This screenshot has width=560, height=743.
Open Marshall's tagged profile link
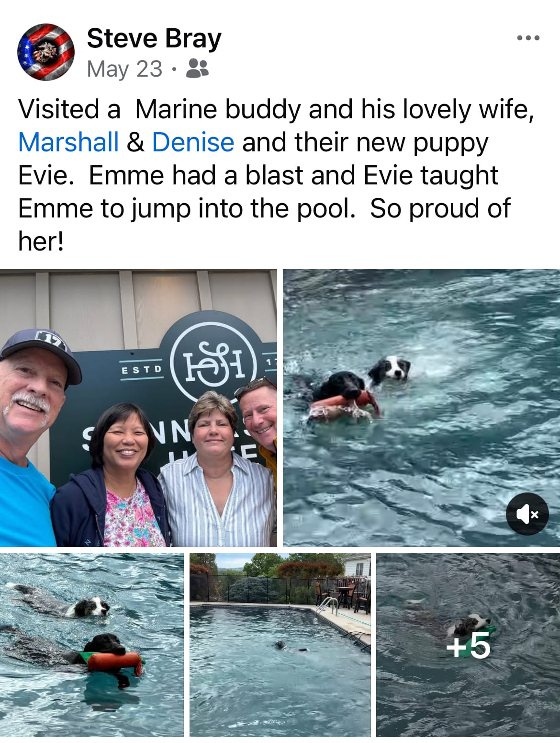(68, 142)
